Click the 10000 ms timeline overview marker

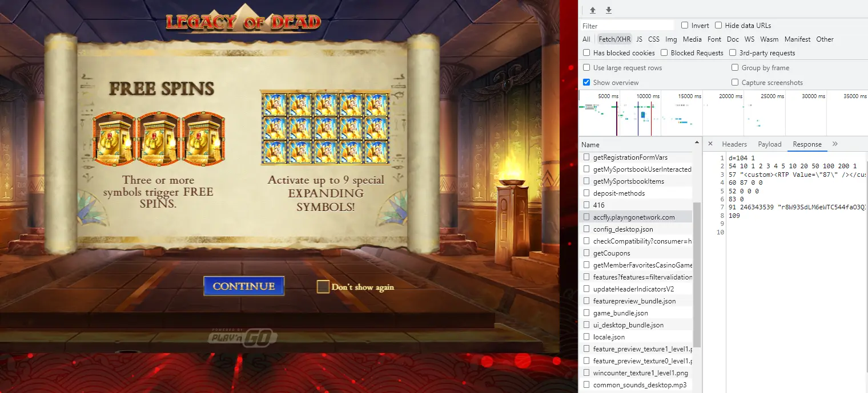pos(648,96)
